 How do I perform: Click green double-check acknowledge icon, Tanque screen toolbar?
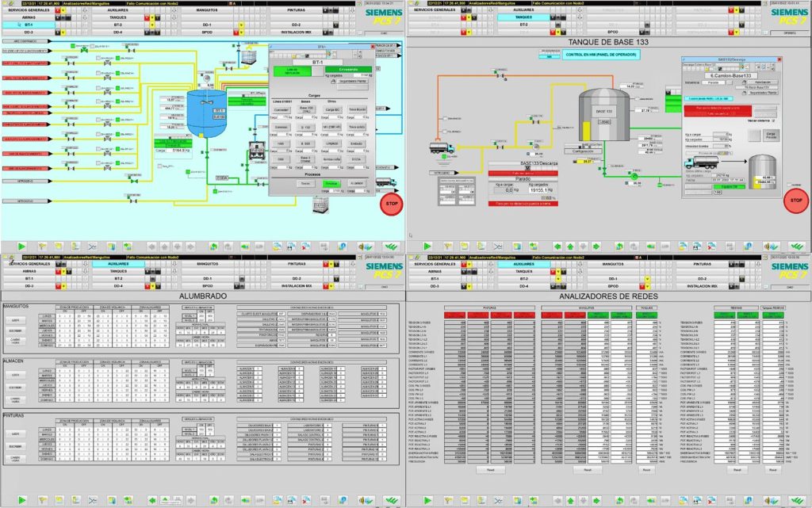pos(796,246)
